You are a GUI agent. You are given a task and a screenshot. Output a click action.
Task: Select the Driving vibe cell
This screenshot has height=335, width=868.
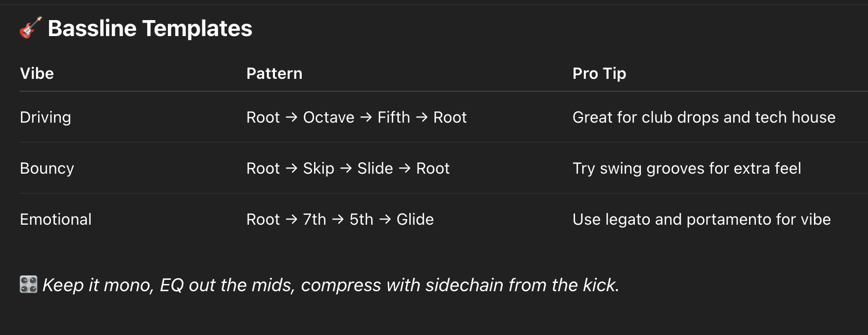pos(45,117)
